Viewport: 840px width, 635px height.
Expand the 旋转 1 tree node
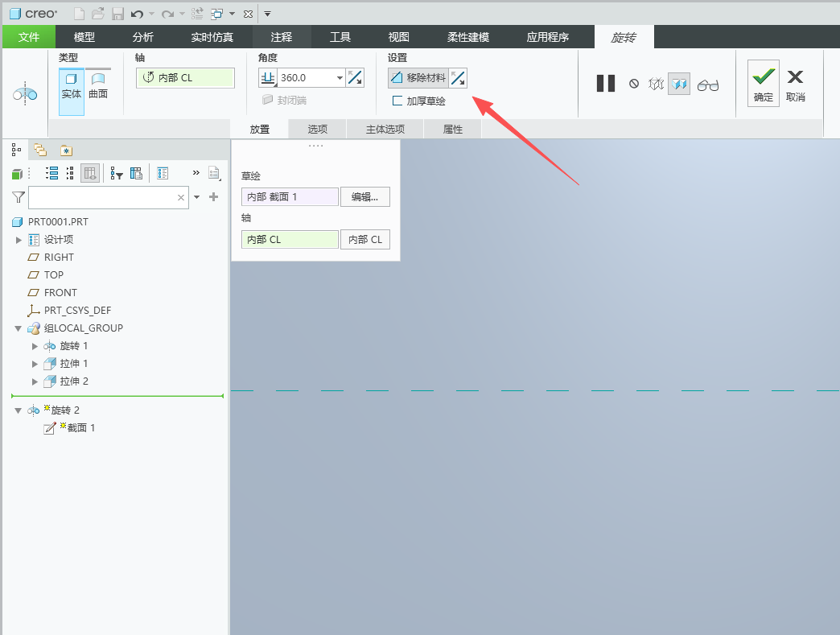coord(35,346)
